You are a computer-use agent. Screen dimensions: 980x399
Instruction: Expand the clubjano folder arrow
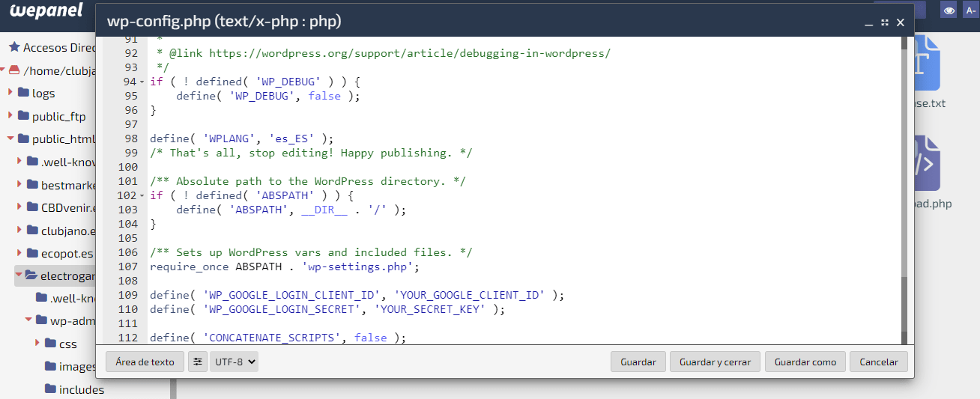coord(20,230)
